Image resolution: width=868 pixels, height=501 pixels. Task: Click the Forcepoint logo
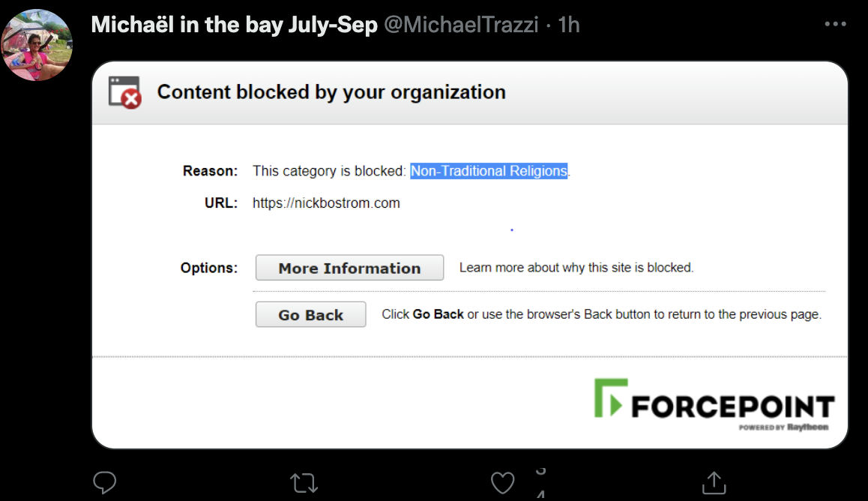click(714, 404)
